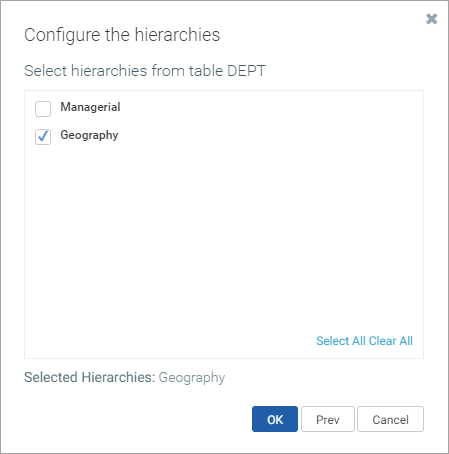The height and width of the screenshot is (454, 449).
Task: Uncheck the Geography checkbox
Action: coord(43,137)
